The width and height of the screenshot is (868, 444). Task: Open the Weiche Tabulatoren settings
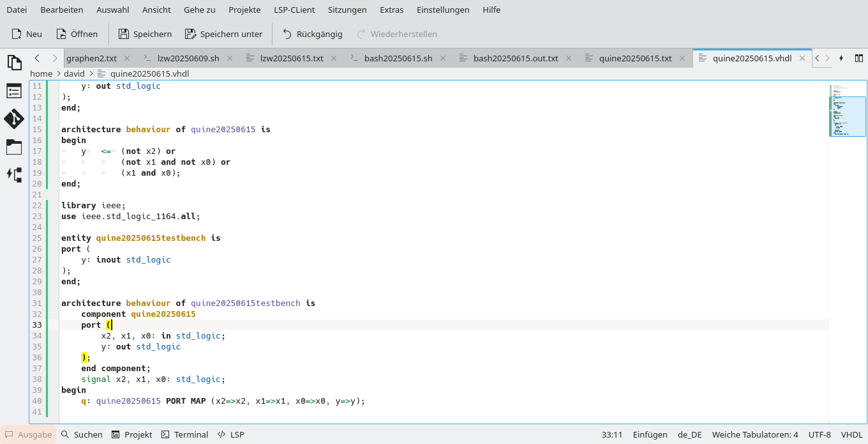755,434
